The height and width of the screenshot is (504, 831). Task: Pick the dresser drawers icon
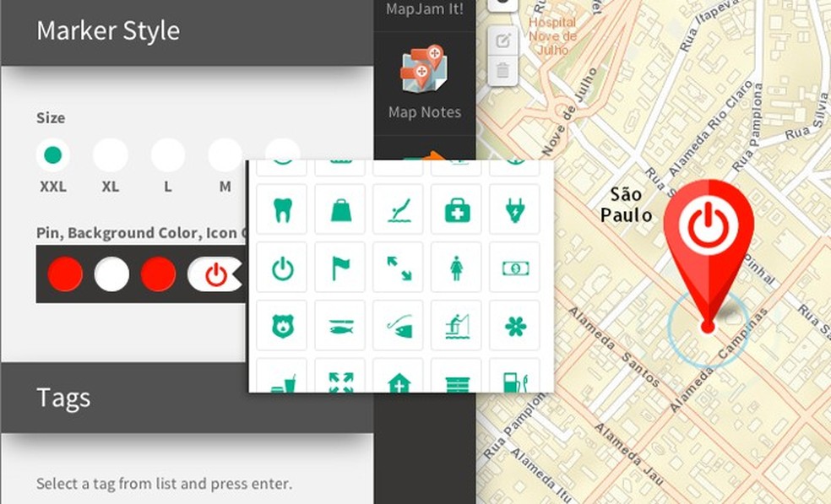pos(457,377)
